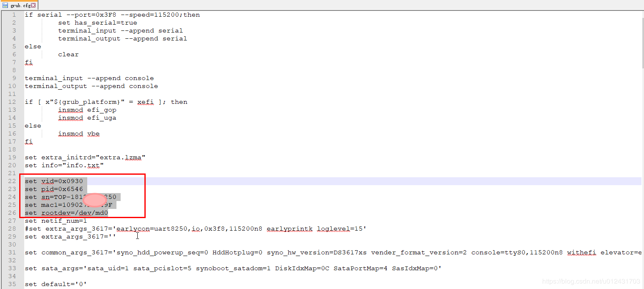Click the 'terminal_input --append console' line

coord(89,78)
